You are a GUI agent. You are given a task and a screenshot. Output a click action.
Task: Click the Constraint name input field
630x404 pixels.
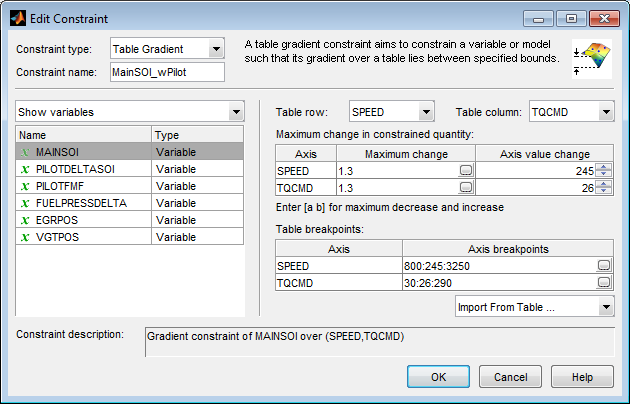pyautogui.click(x=167, y=72)
